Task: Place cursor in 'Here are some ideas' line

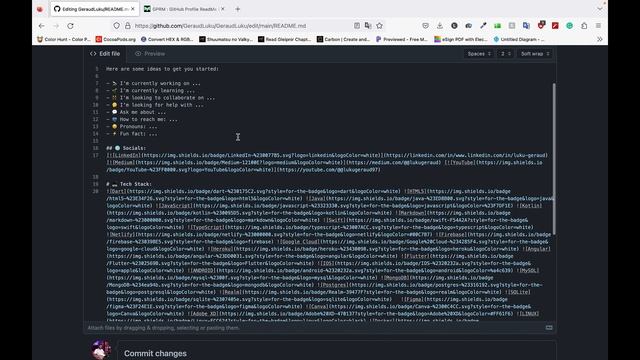Action: 162,69
